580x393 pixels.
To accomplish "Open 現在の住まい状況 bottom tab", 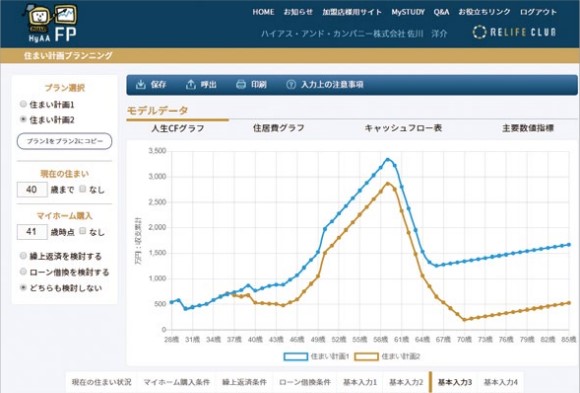I will pos(101,382).
